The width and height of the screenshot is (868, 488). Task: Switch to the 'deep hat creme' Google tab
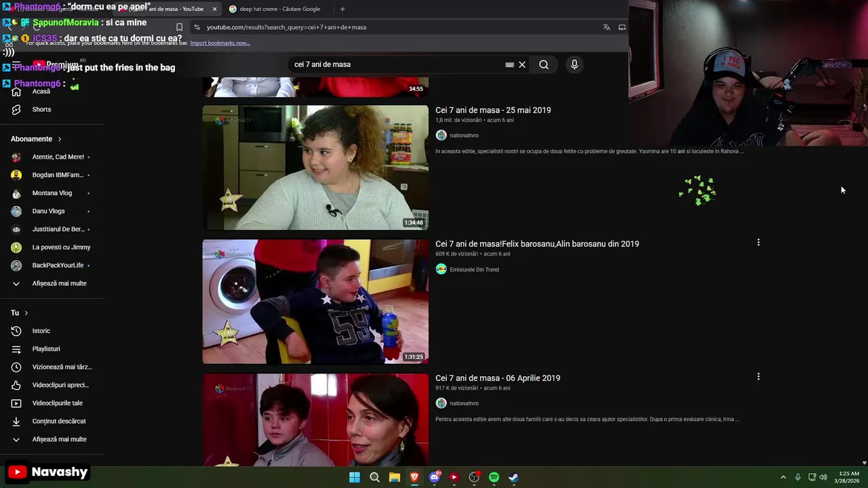coord(279,9)
